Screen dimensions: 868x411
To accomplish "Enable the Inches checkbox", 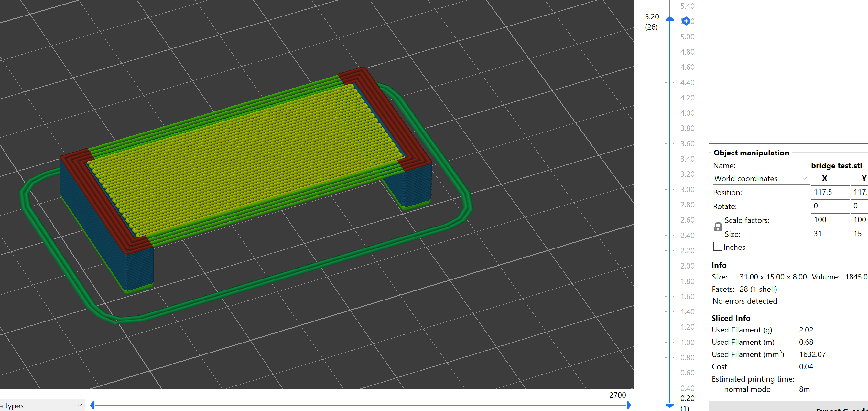I will (717, 247).
